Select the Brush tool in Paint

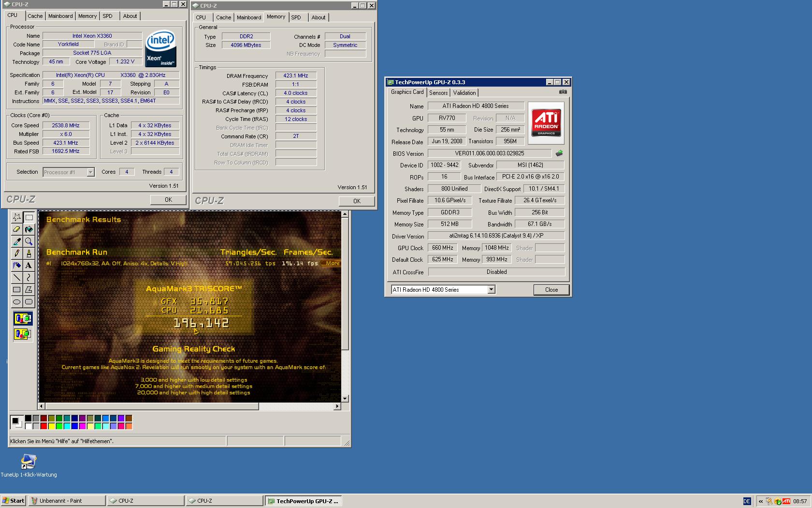point(29,254)
